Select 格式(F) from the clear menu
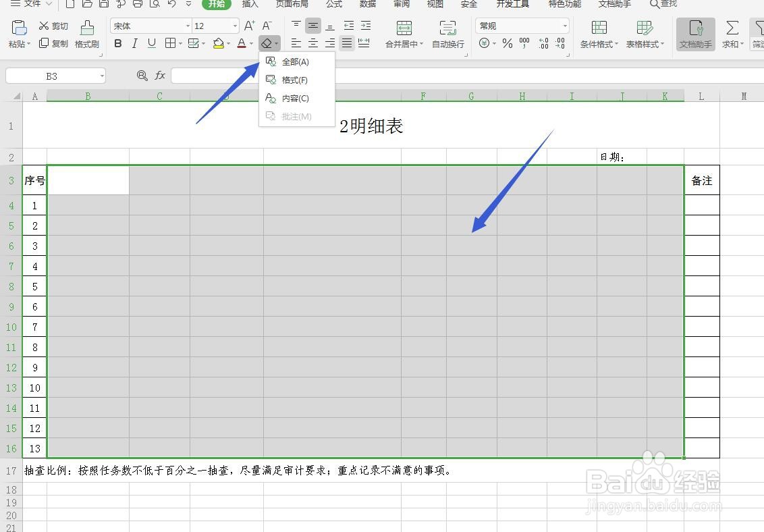Screen dimensions: 764x532 (x=296, y=80)
